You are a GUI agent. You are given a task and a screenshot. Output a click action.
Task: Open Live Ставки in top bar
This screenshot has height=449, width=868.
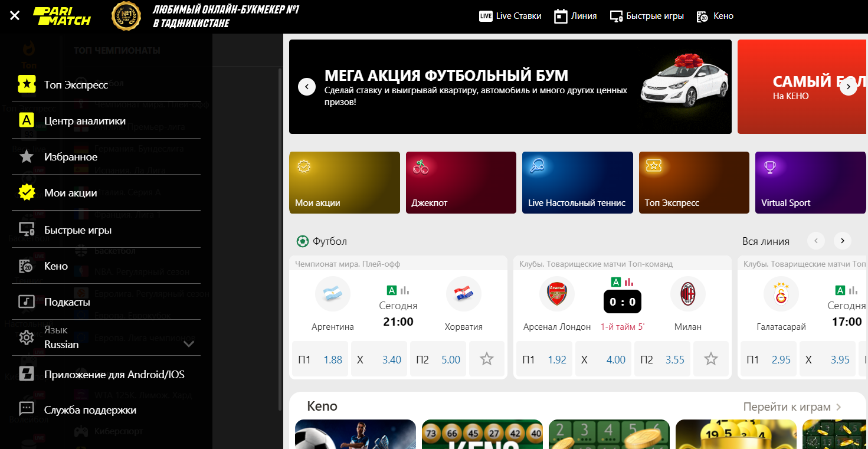tap(510, 16)
